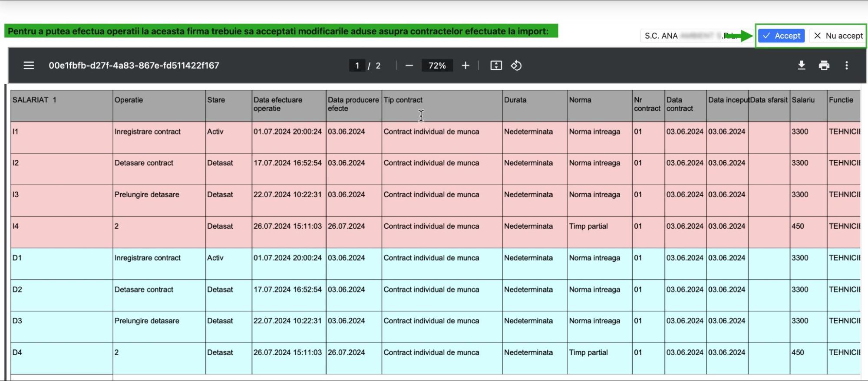The width and height of the screenshot is (868, 381).
Task: Click Inregistrare contract in row I1
Action: 147,131
